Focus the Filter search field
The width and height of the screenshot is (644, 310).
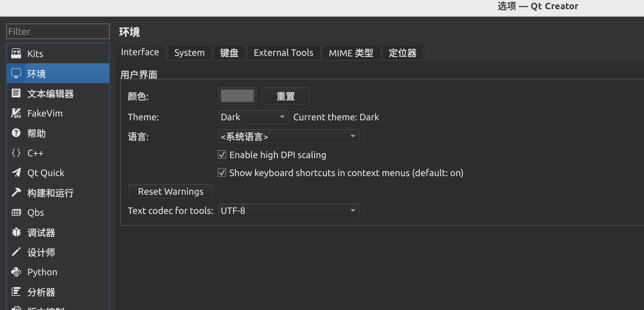58,31
